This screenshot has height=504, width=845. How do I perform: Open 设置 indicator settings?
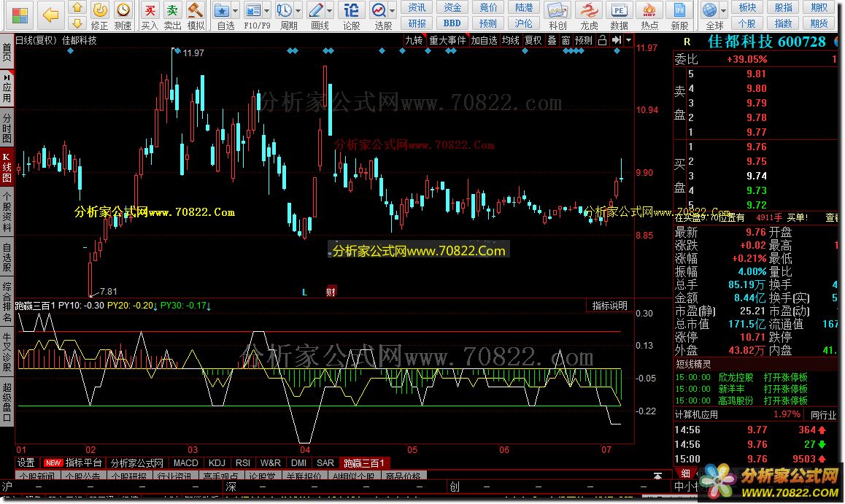[26, 463]
